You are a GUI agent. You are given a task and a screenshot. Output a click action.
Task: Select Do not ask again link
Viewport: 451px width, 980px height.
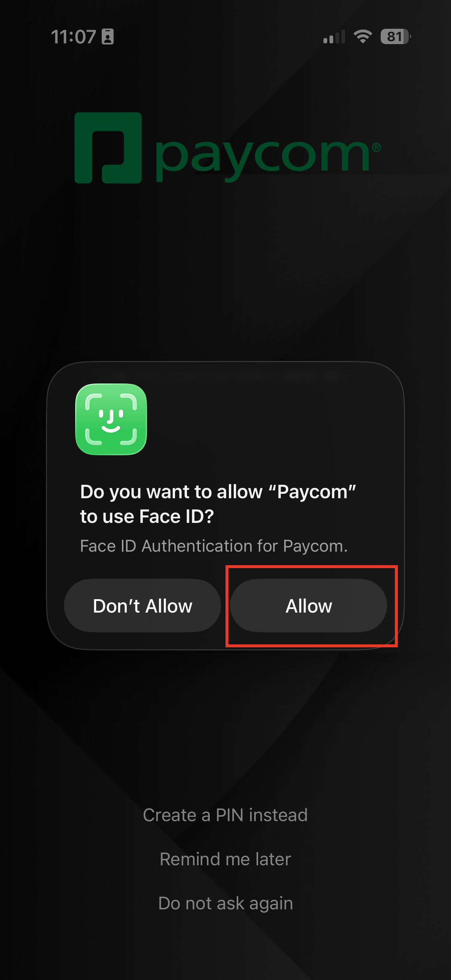click(x=225, y=903)
